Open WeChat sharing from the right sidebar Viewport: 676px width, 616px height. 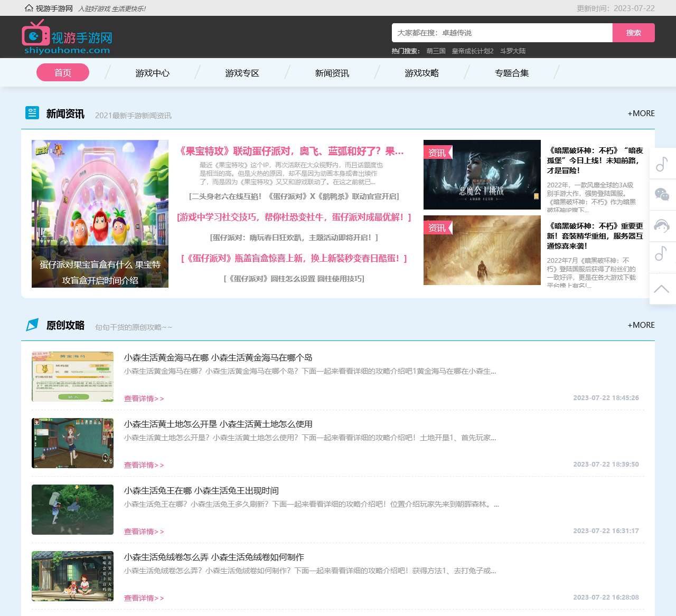(662, 195)
